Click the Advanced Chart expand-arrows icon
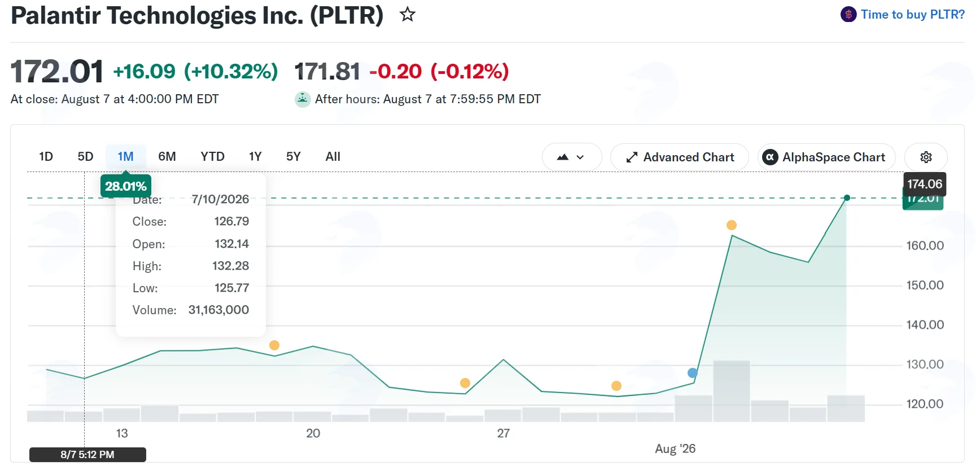 coord(632,157)
